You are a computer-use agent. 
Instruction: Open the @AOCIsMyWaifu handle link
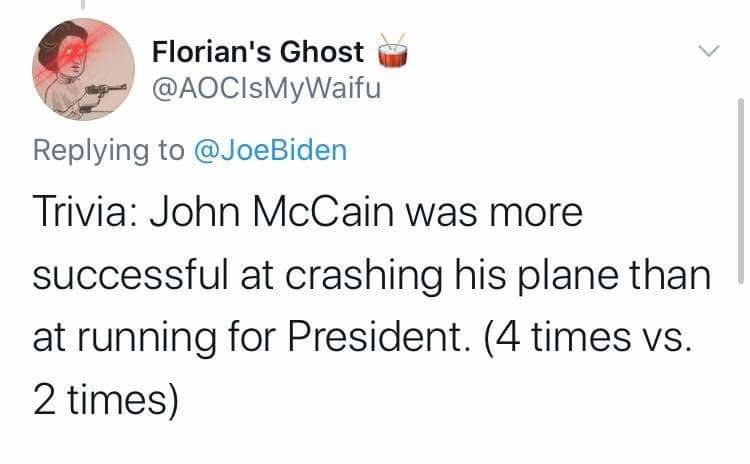coord(266,88)
